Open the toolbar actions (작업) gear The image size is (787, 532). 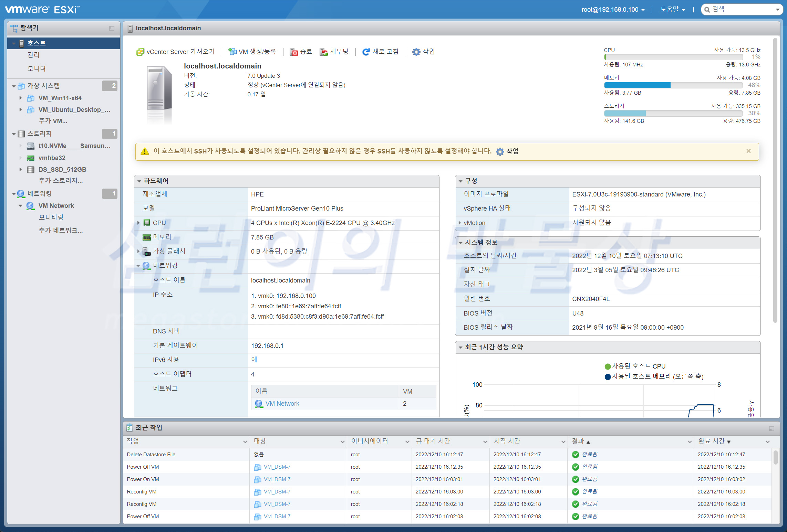(416, 52)
